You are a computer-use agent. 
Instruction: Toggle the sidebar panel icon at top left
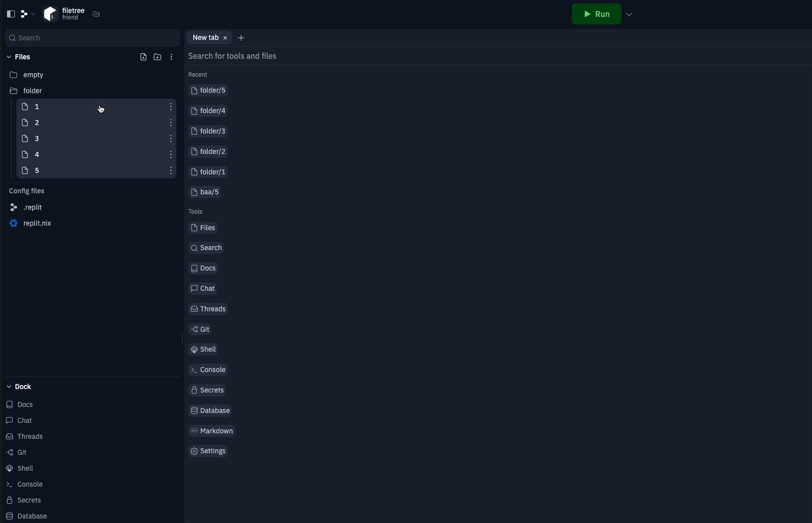point(11,14)
